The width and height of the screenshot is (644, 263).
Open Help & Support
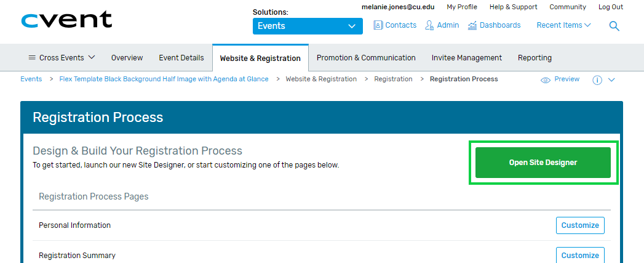click(514, 7)
